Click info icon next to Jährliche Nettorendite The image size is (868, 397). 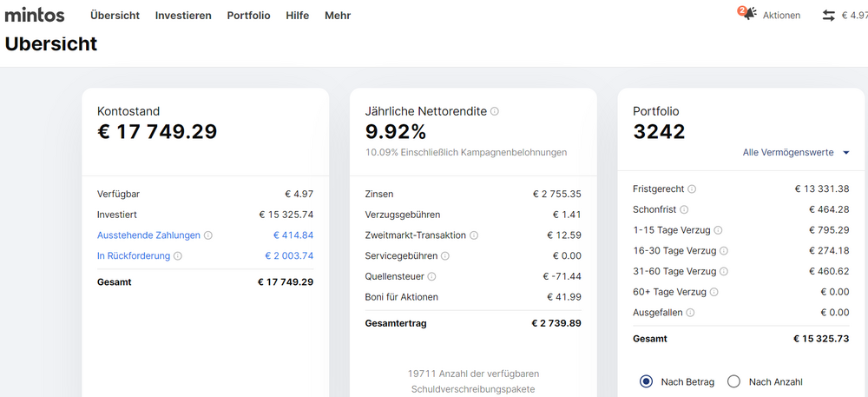click(x=495, y=112)
